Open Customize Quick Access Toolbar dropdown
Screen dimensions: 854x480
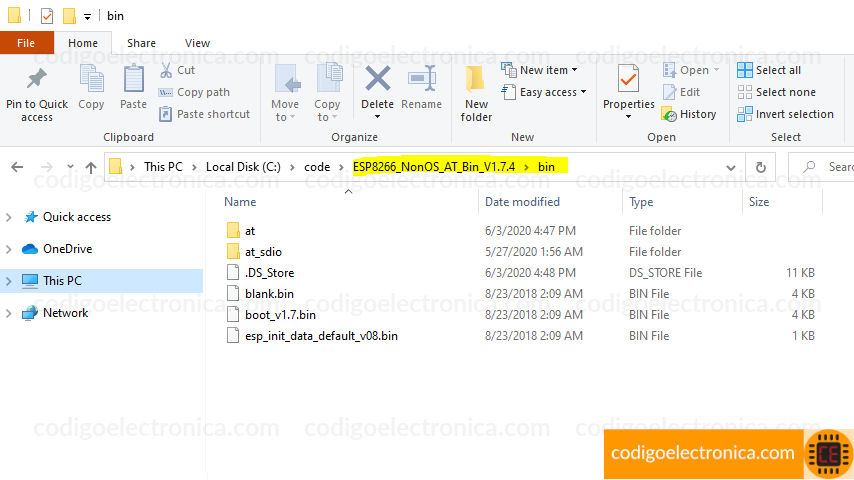tap(87, 17)
